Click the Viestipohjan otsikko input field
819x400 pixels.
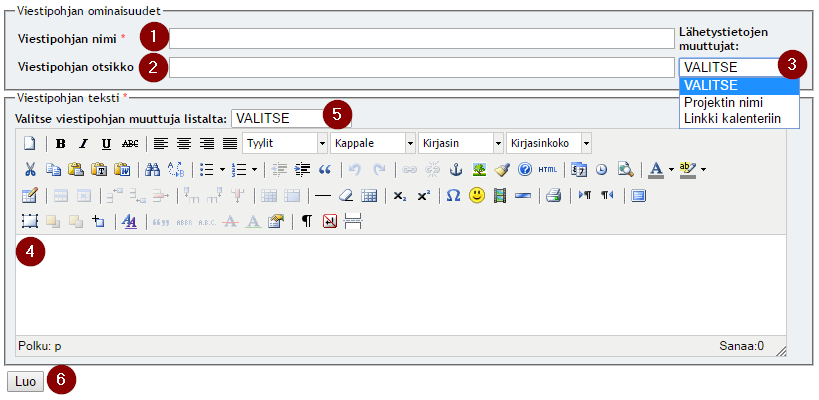coord(422,68)
